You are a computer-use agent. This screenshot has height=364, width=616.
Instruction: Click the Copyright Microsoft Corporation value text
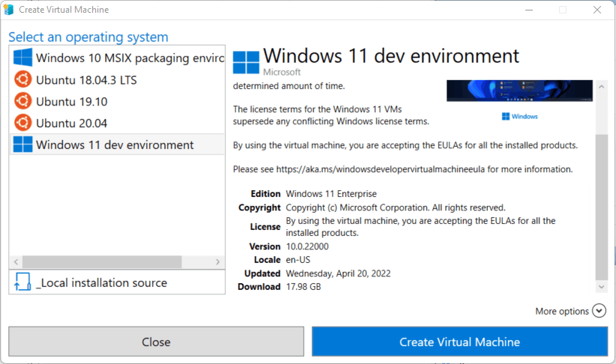tap(396, 207)
